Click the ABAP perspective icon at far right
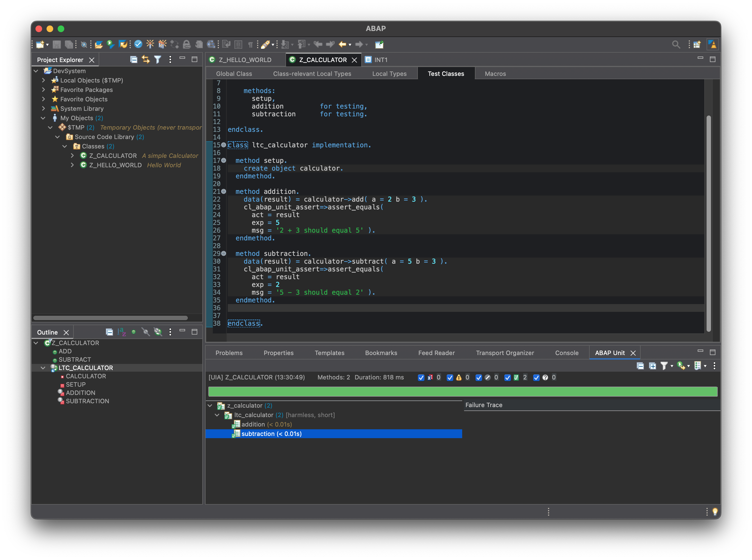Viewport: 752px width, 560px height. [x=712, y=44]
